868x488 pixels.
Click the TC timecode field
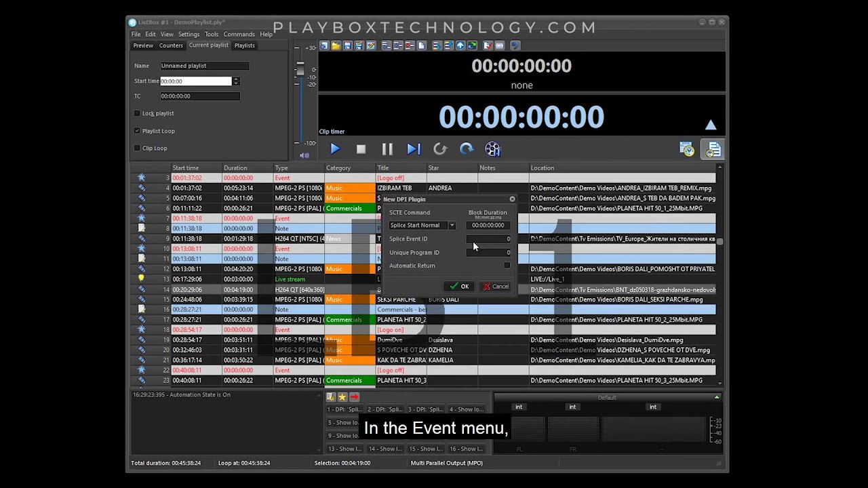point(199,96)
